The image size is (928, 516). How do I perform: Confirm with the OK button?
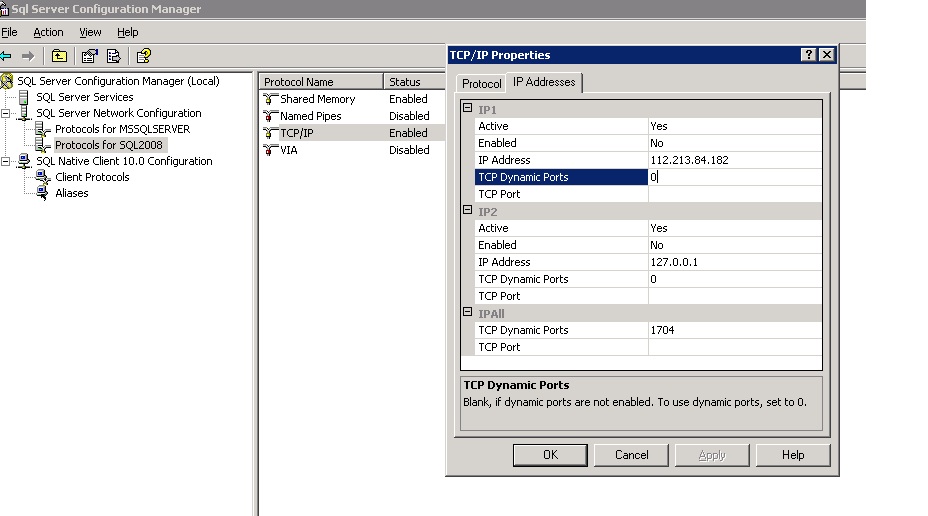click(550, 455)
